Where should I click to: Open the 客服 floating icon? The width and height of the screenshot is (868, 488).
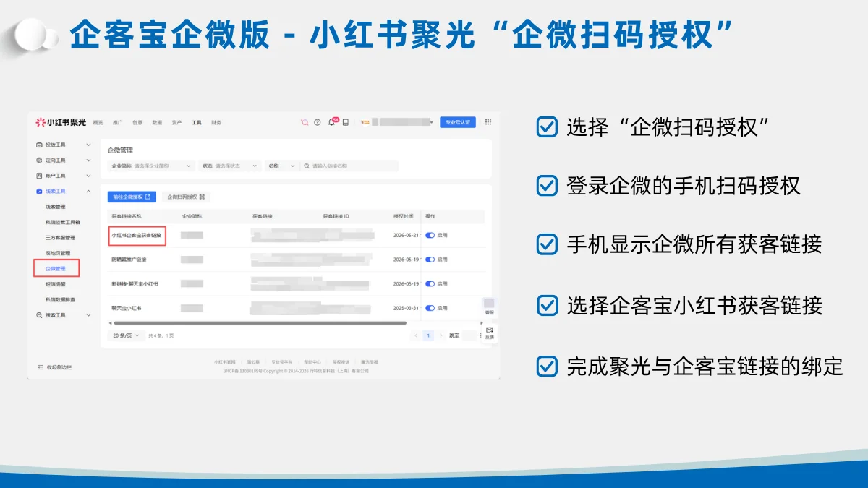pos(489,306)
